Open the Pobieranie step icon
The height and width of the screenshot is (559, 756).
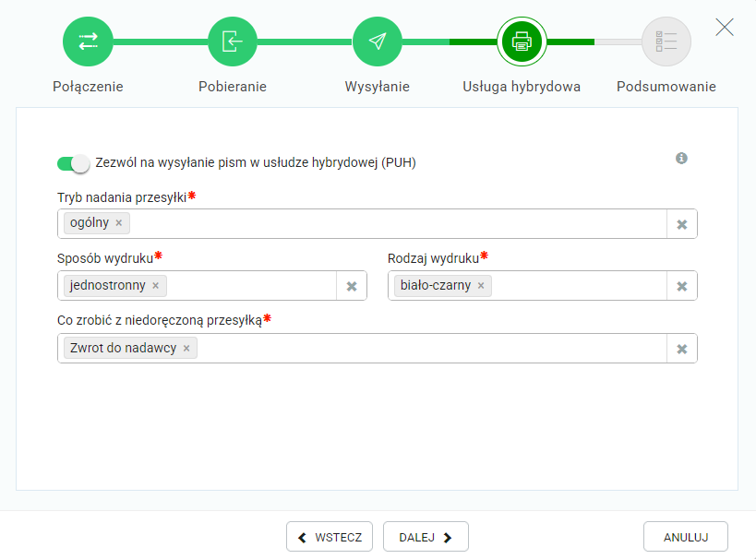coord(233,42)
